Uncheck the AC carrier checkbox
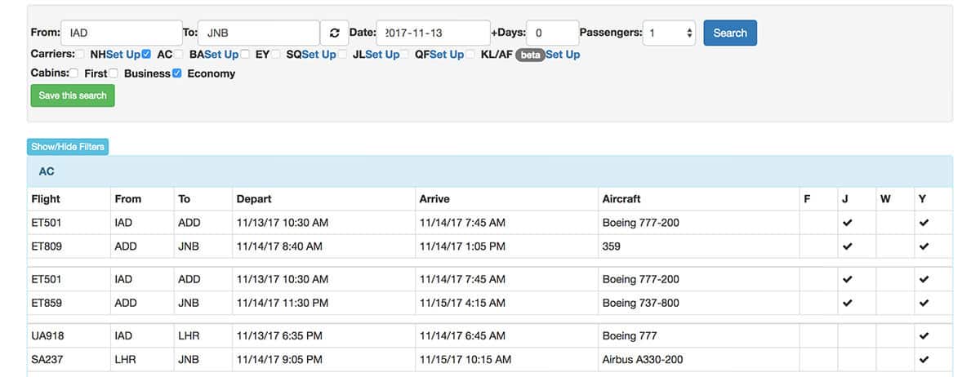980x377 pixels. (x=146, y=54)
